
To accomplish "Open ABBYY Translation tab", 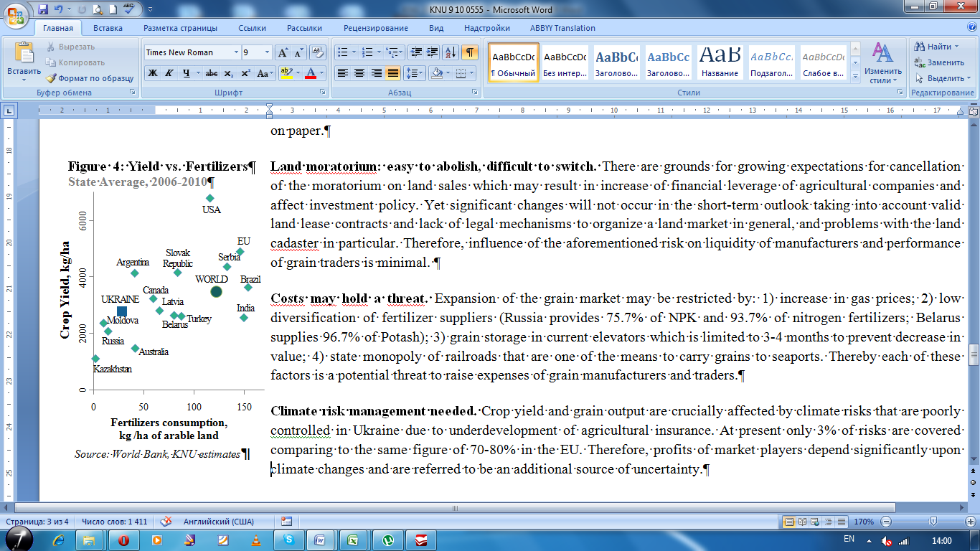I will [562, 28].
